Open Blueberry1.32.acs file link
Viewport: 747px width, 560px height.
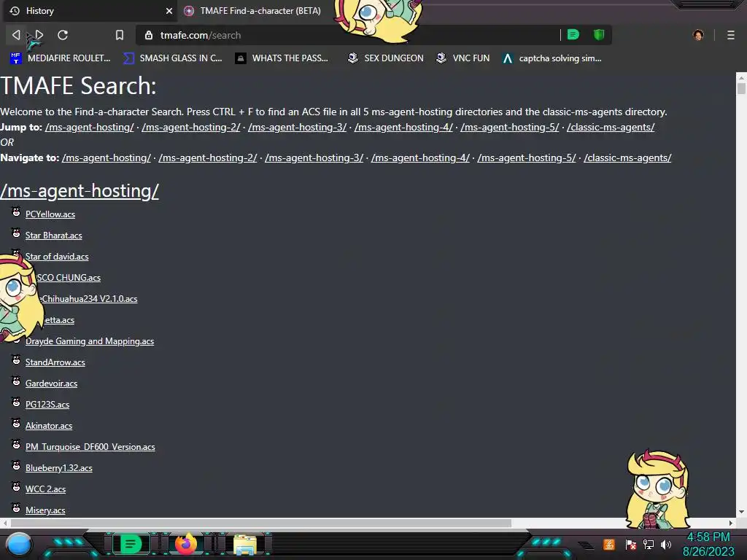pos(58,468)
